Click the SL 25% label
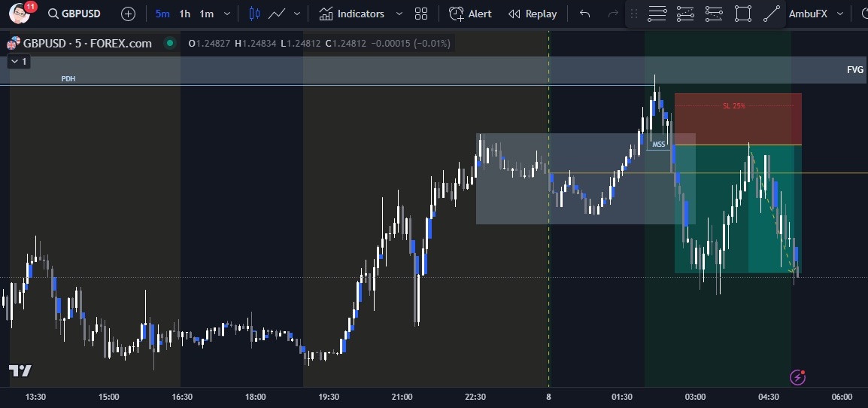868x408 pixels. click(x=734, y=106)
